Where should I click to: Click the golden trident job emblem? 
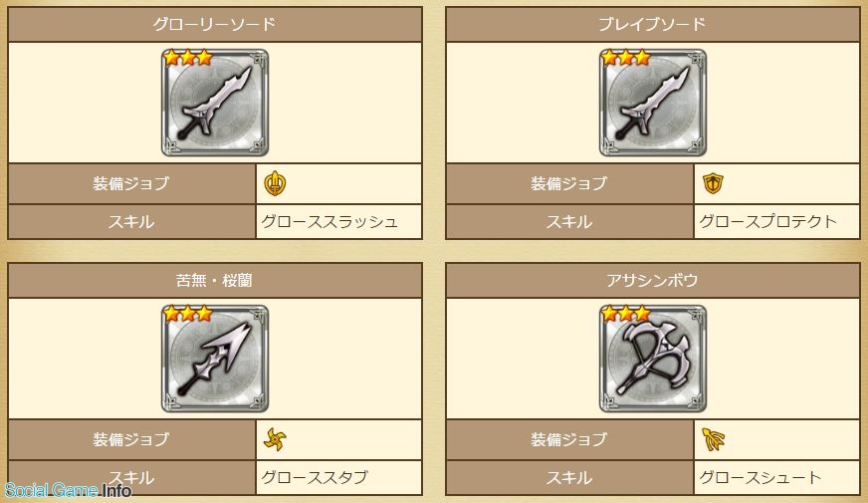[275, 184]
